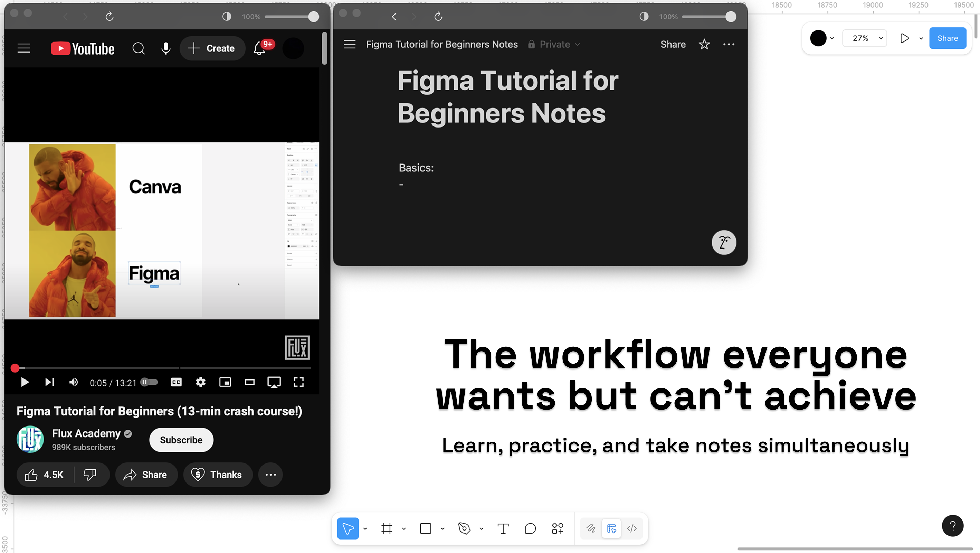Open Notion sidebar menu icon
This screenshot has width=980, height=553.
[350, 44]
